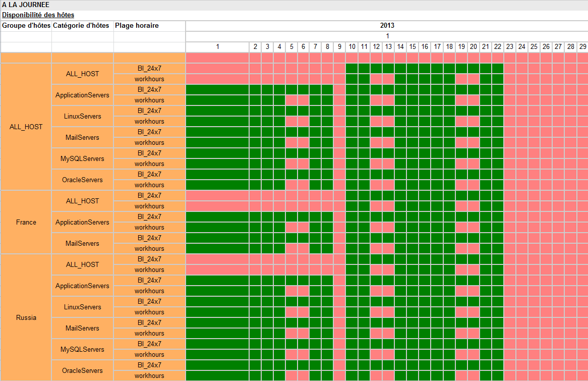The height and width of the screenshot is (381, 588).
Task: Select LinuxServers category under ALL_HOST
Action: [82, 116]
